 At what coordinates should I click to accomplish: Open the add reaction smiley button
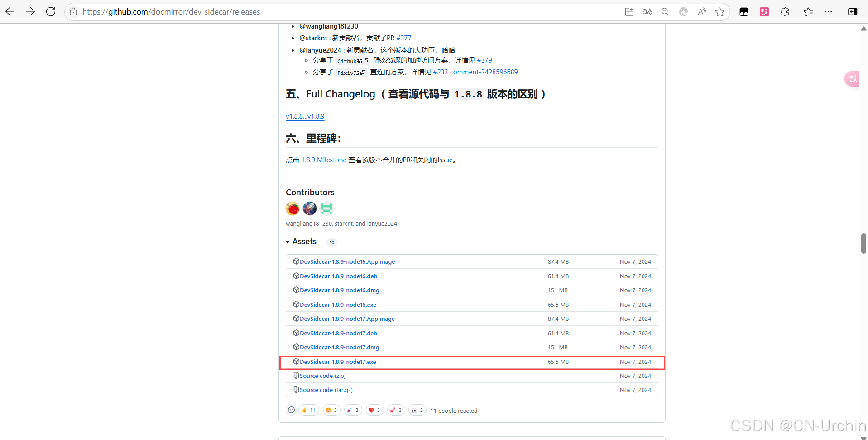[x=291, y=410]
